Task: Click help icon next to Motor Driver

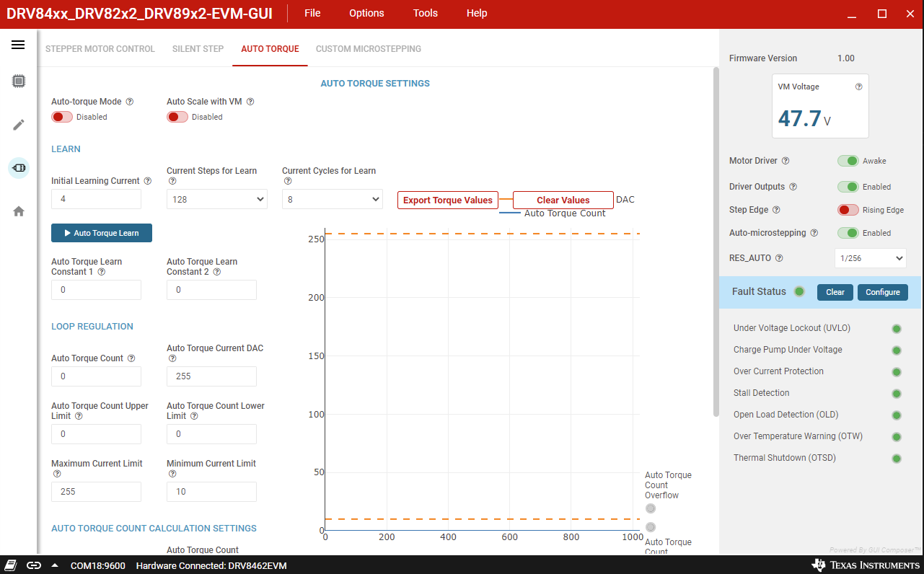Action: coord(786,161)
